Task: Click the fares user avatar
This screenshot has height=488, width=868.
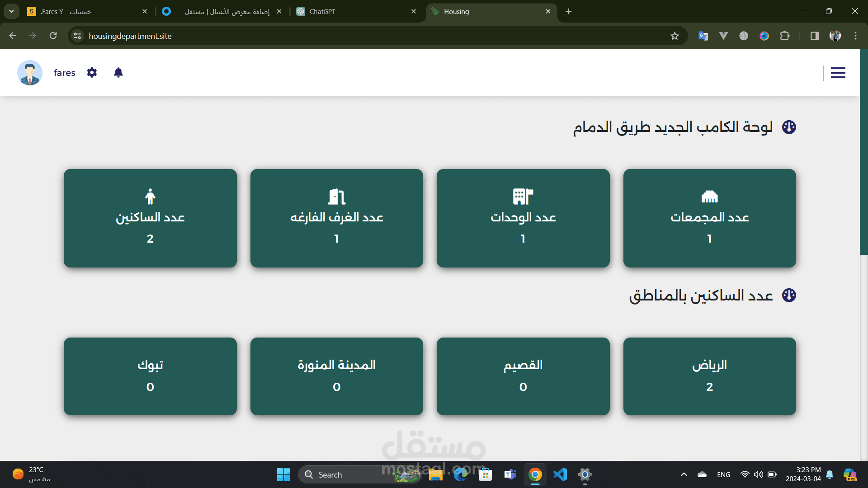Action: point(30,73)
